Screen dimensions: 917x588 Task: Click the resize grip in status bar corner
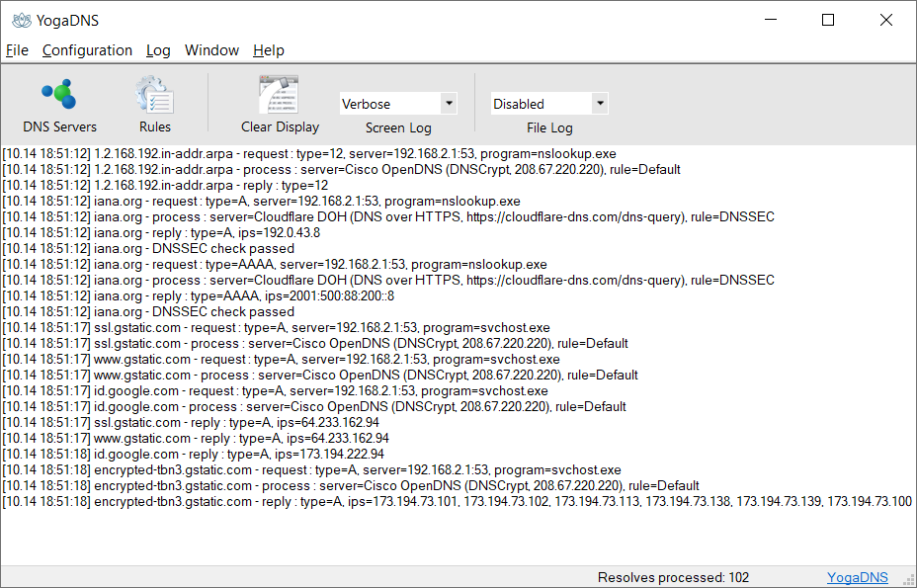(x=907, y=579)
